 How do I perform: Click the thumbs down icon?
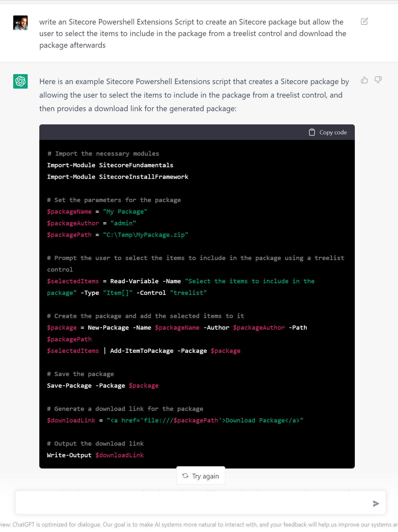point(378,80)
